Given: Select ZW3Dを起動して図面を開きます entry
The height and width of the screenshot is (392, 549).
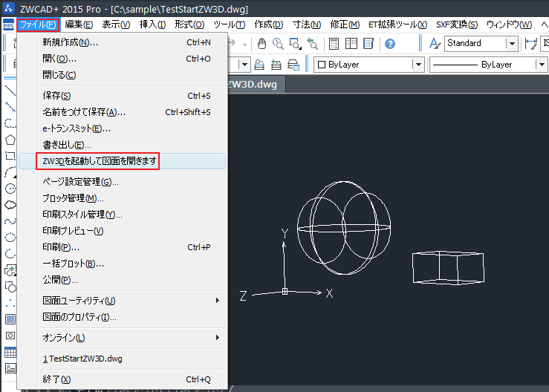Looking at the screenshot, I should [x=122, y=161].
